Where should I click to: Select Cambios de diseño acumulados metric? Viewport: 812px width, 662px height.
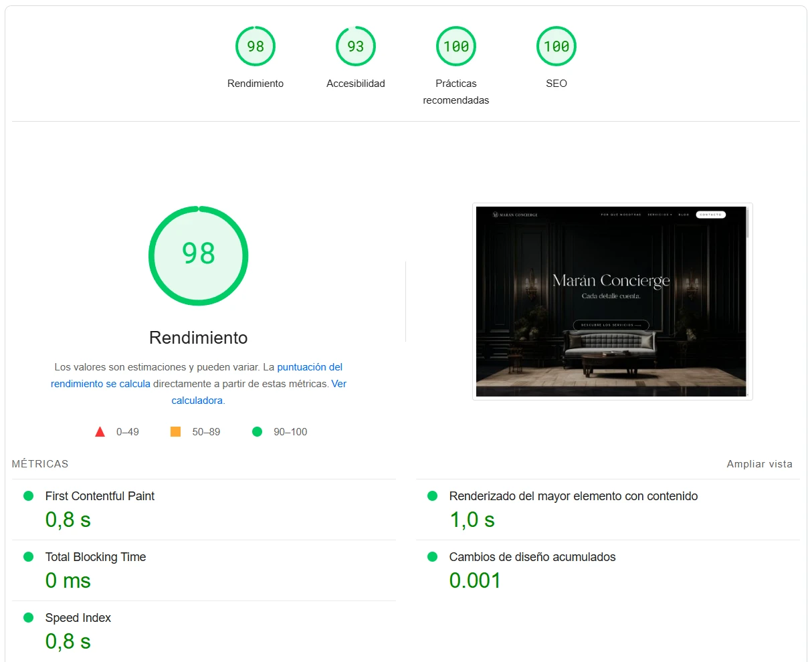(532, 557)
